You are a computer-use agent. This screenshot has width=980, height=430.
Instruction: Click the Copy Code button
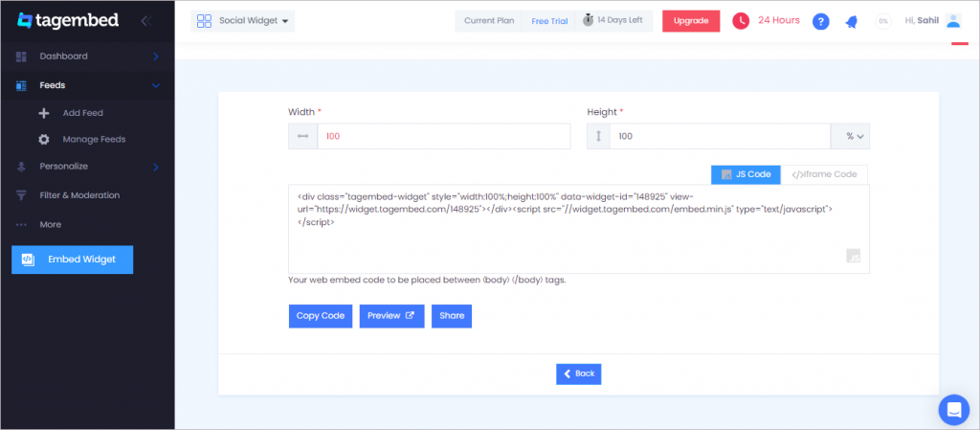point(321,316)
